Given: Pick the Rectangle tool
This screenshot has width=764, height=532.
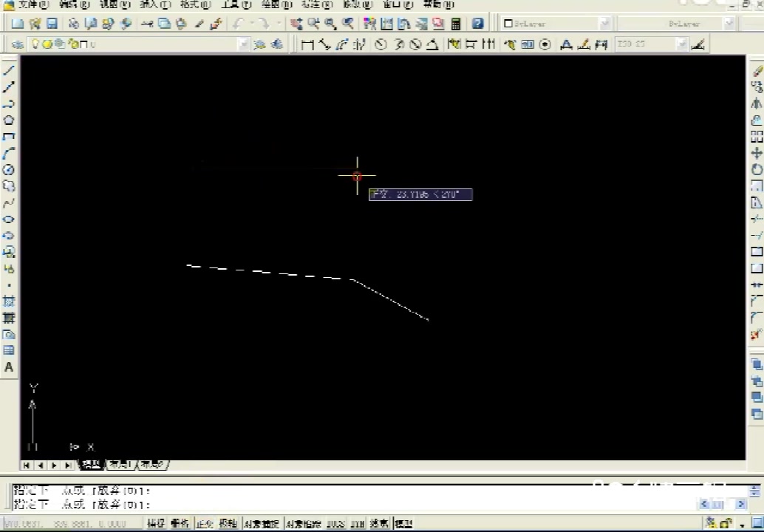Looking at the screenshot, I should coord(9,137).
